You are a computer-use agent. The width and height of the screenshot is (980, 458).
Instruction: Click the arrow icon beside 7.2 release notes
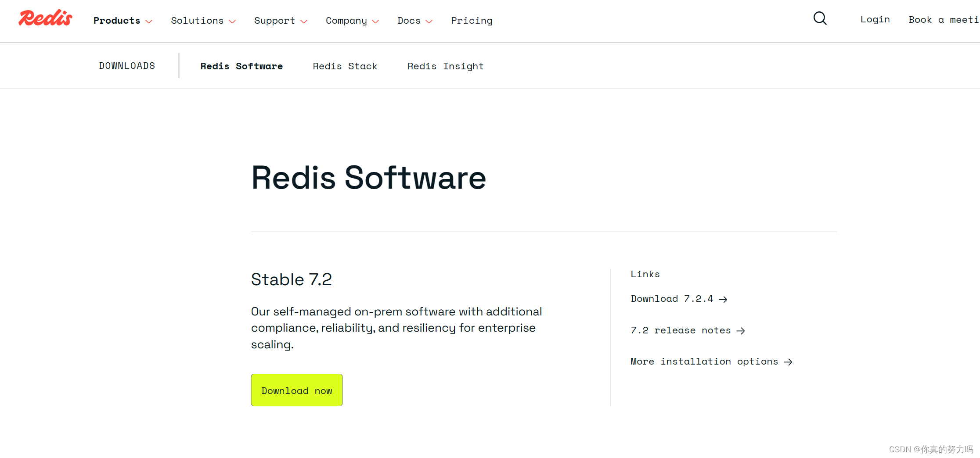click(741, 331)
